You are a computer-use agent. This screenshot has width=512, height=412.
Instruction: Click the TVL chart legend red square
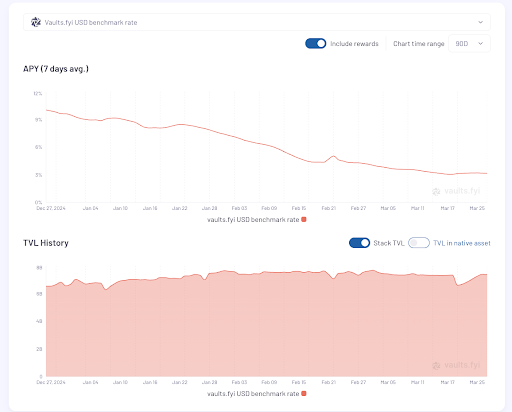[304, 394]
